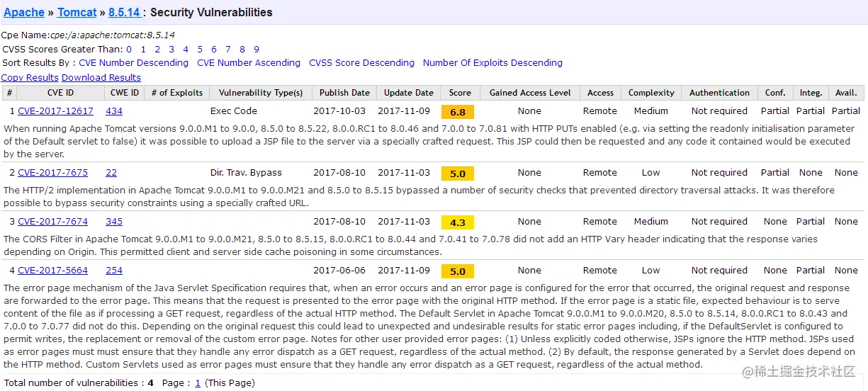This screenshot has width=868, height=391.
Task: Select the Cpe Name value text
Action: pos(112,35)
